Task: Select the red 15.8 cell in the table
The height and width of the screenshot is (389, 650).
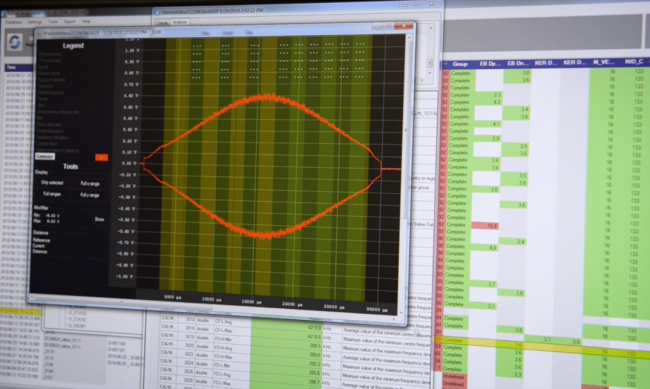Action: tap(485, 226)
